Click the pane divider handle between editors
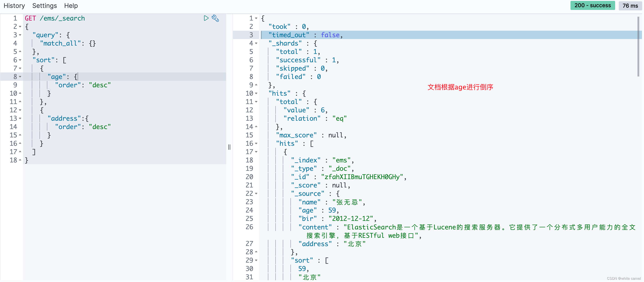 tap(229, 147)
